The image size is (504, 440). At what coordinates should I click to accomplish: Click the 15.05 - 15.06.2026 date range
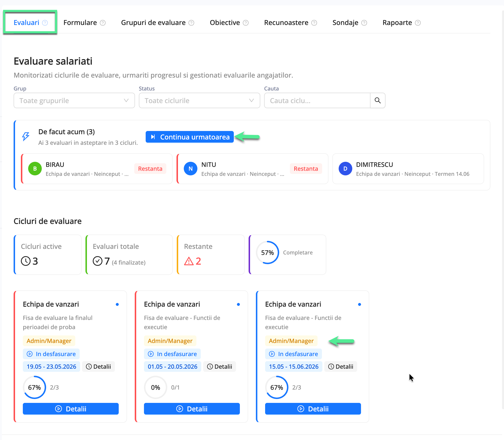(x=294, y=367)
